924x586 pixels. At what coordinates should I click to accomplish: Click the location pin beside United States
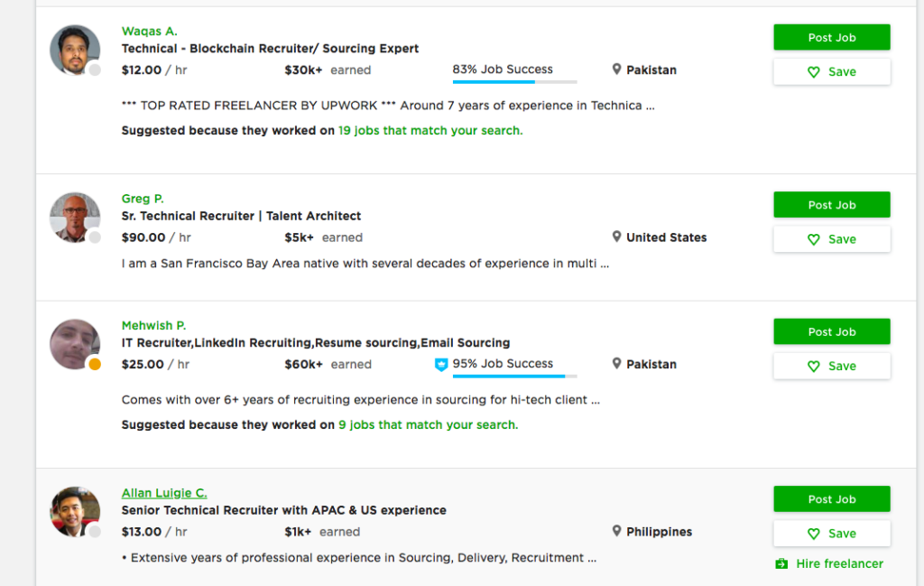point(617,237)
